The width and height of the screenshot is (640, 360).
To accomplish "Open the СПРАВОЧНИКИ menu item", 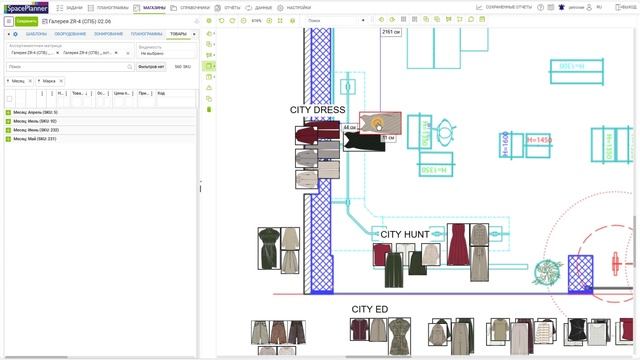I will (x=190, y=8).
